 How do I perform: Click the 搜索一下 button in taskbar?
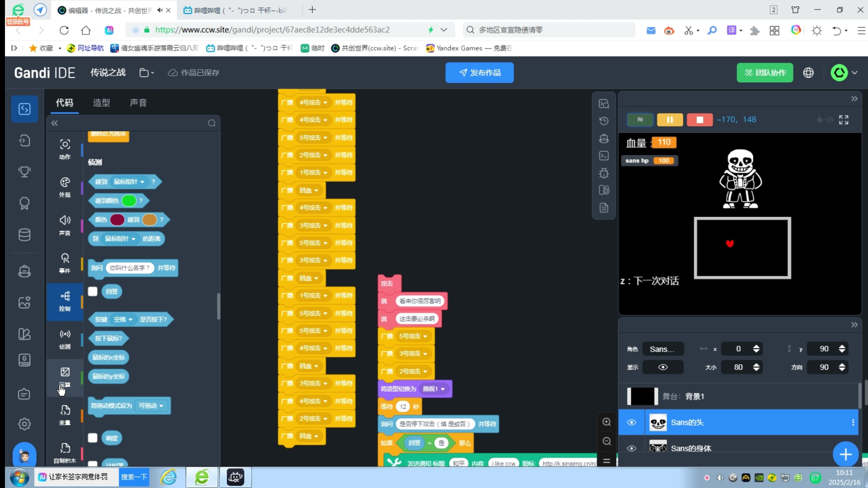[x=134, y=477]
